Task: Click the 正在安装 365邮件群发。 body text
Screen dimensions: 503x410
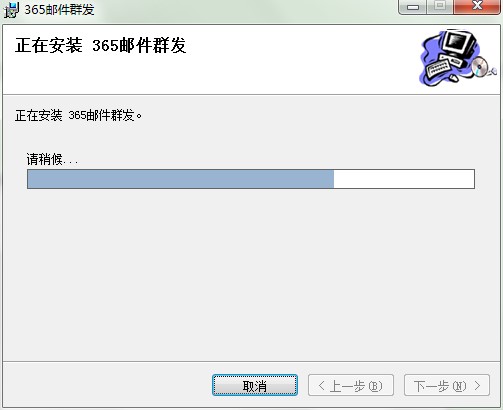Action: click(x=78, y=115)
